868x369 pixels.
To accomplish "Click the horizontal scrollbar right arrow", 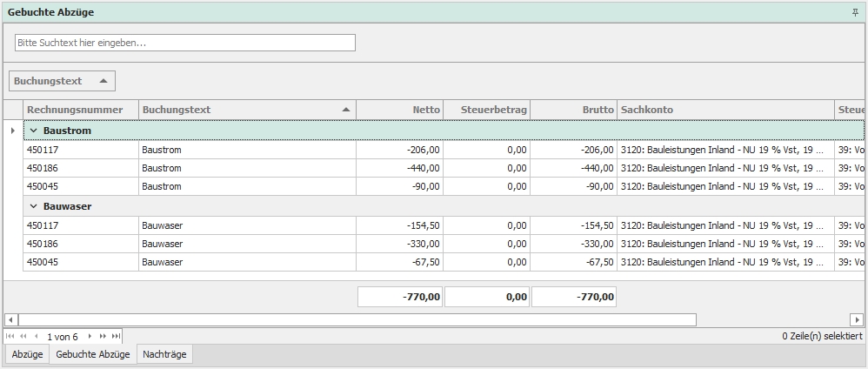I will pyautogui.click(x=857, y=319).
